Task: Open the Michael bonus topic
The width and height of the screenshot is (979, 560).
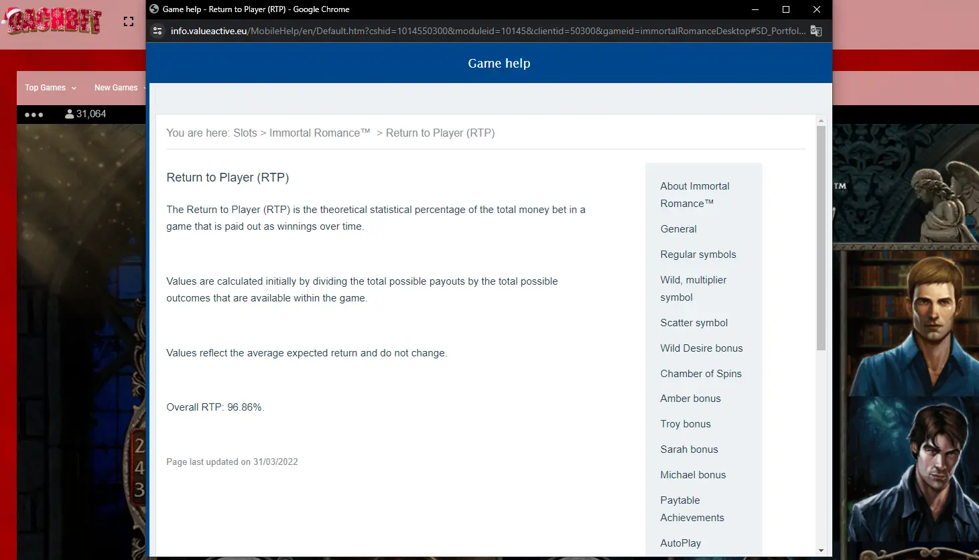Action: [693, 475]
